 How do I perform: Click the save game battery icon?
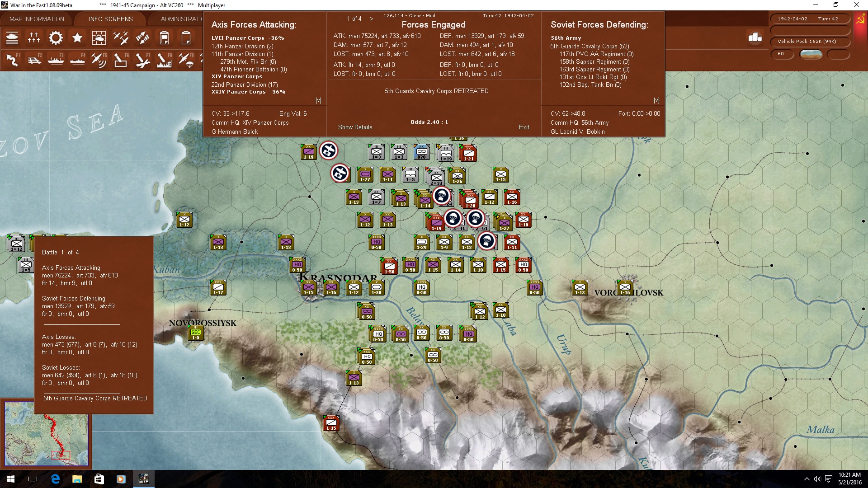[164, 38]
